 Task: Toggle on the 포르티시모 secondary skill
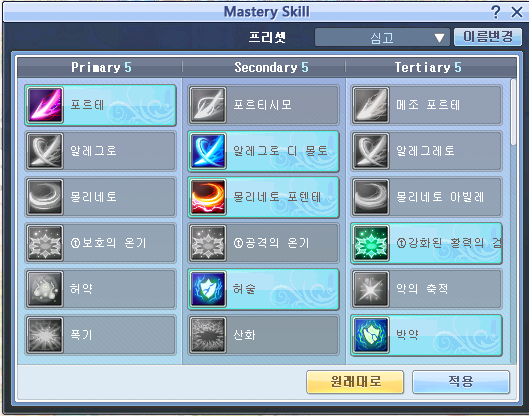[263, 105]
